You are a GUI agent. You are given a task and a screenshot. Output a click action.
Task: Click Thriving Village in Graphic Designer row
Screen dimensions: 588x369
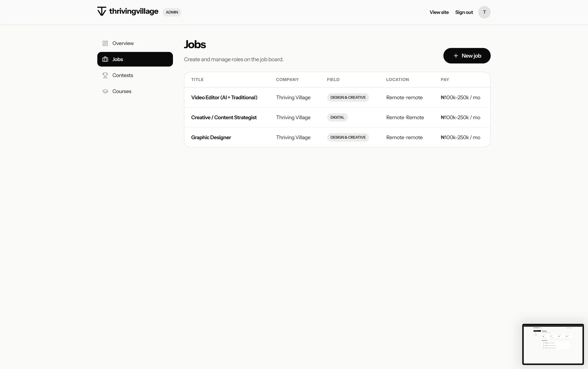pyautogui.click(x=293, y=137)
